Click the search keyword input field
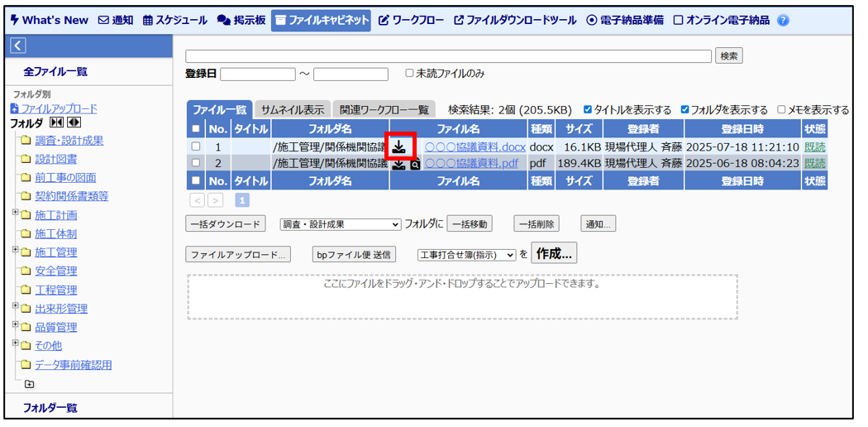 click(448, 56)
